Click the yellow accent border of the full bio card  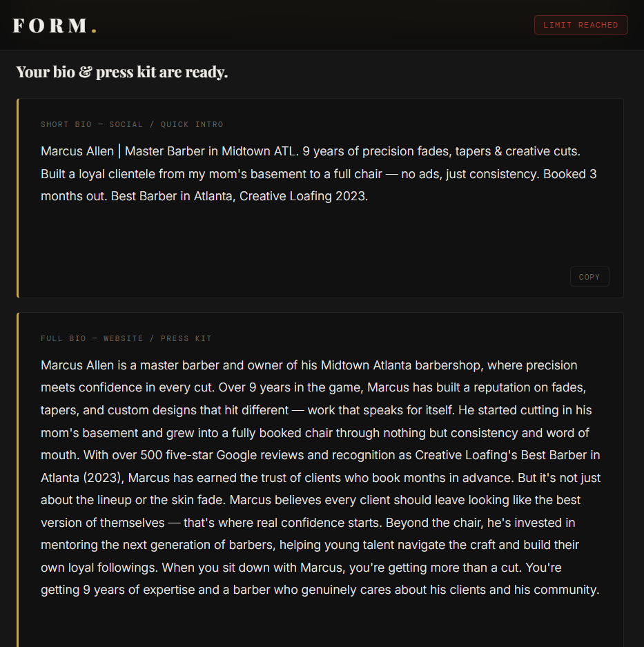[17, 476]
